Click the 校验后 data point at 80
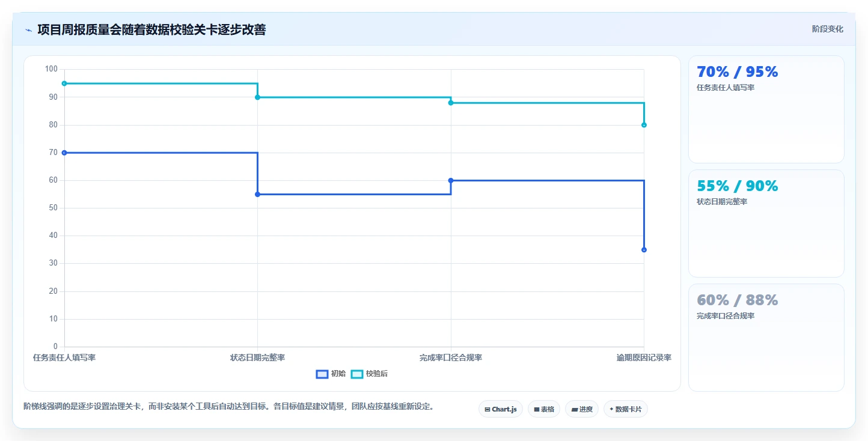This screenshot has width=868, height=441. (x=644, y=125)
